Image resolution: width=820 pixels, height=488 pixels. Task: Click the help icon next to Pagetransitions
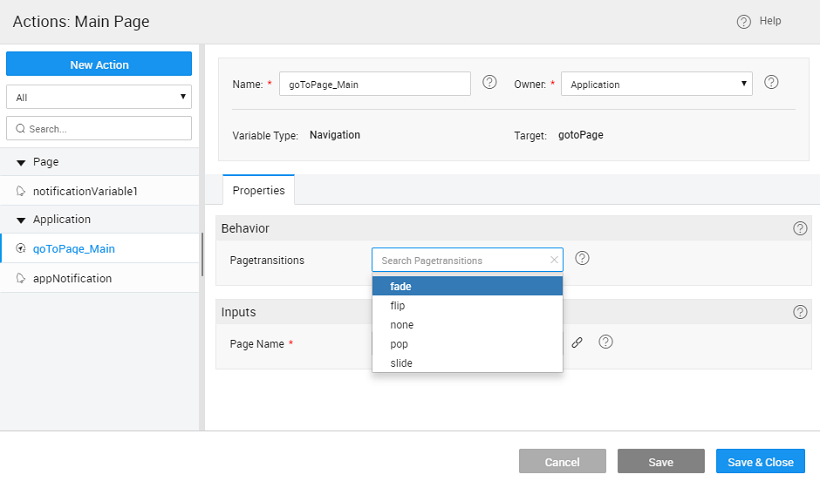[582, 259]
